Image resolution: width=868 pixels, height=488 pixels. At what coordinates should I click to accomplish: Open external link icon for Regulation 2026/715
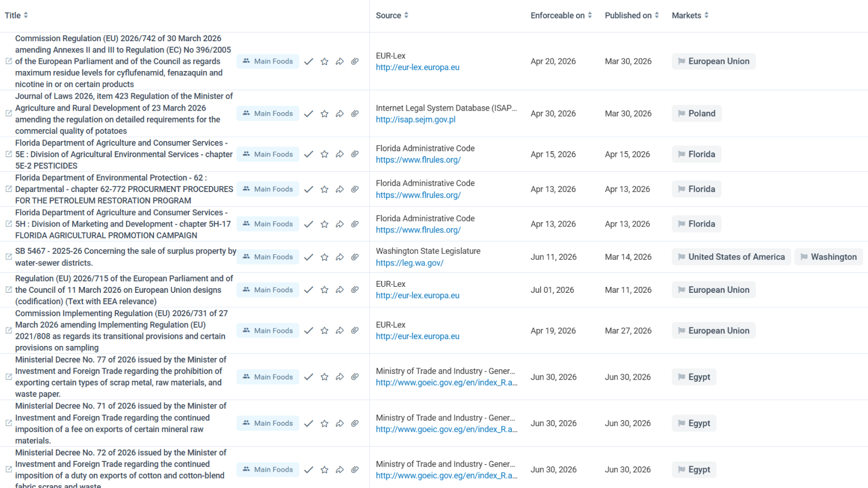[x=9, y=290]
